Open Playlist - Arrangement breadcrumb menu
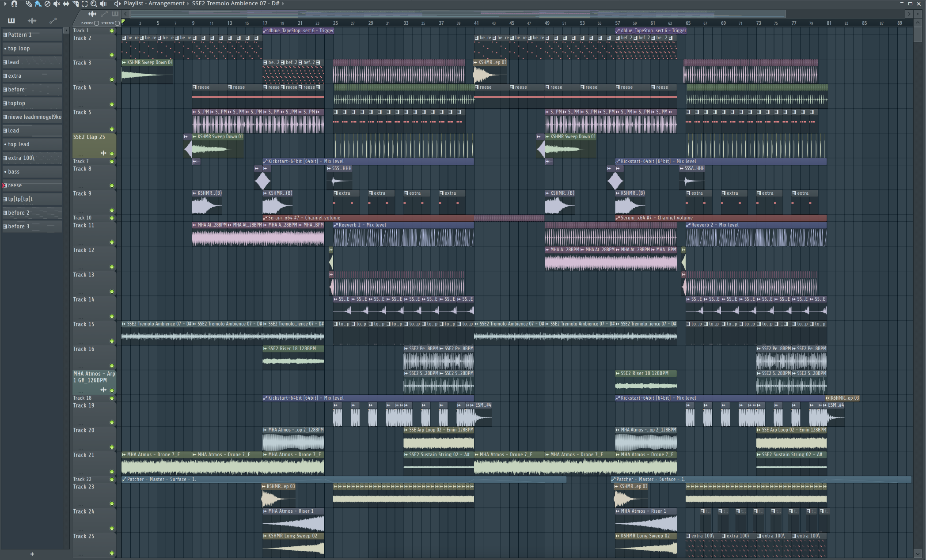The image size is (926, 560). click(x=154, y=4)
